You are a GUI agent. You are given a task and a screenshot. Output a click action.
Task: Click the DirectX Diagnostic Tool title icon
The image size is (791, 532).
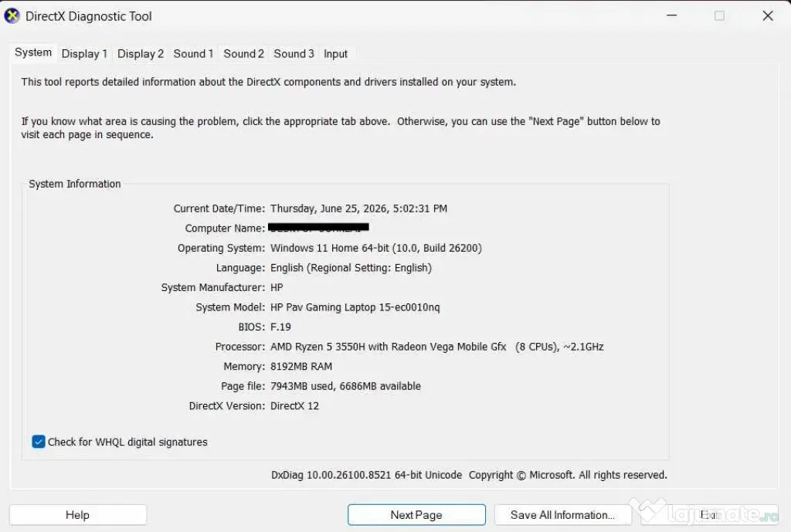coord(12,16)
